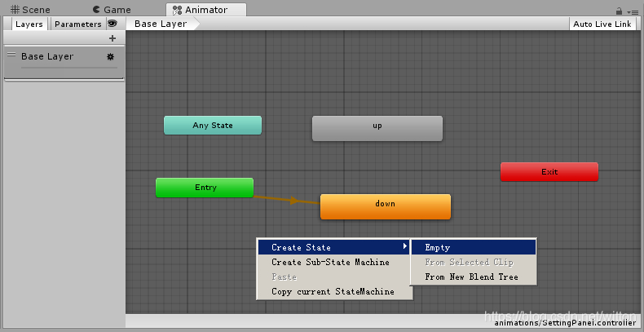Viewport: 644px width, 332px height.
Task: Click the Animator tab state-machine icon
Action: 178,10
